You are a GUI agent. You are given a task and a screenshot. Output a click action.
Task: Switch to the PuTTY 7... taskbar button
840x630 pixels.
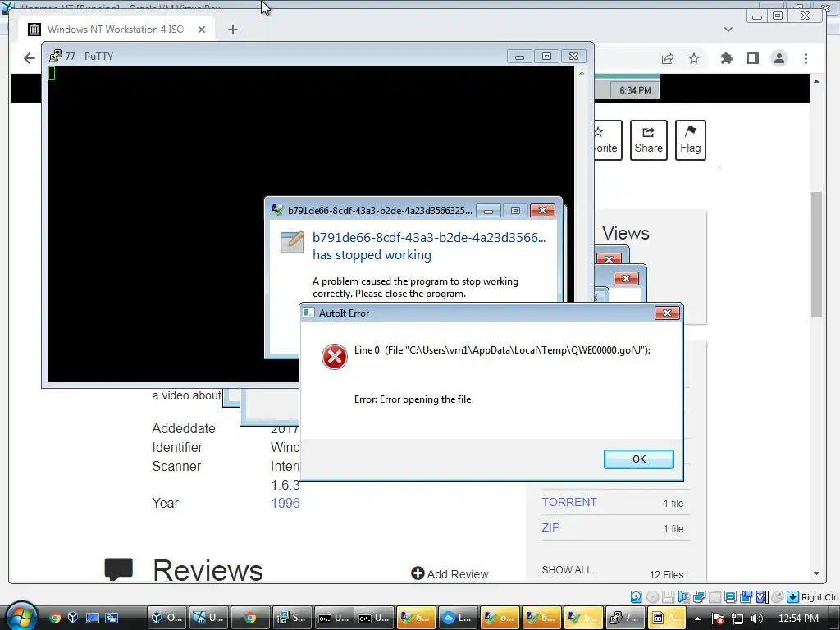[624, 618]
